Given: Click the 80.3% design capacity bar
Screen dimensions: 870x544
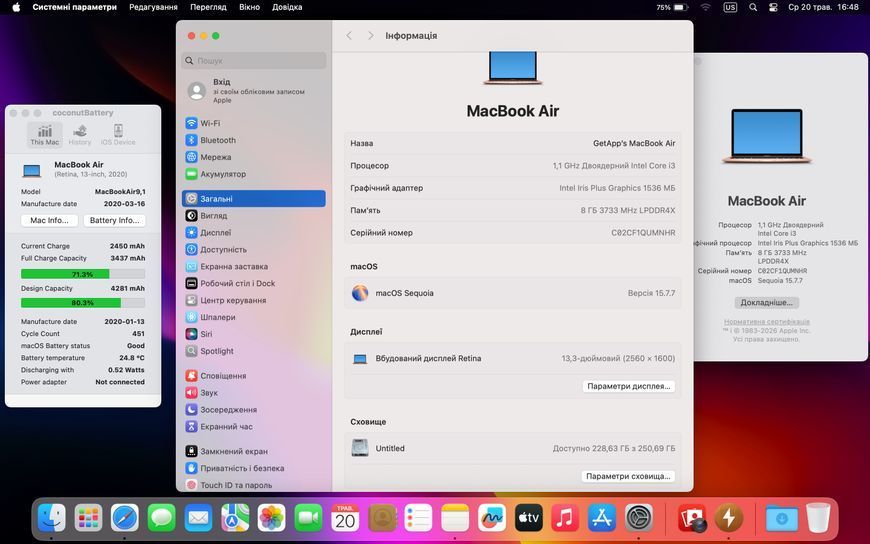Looking at the screenshot, I should point(83,303).
